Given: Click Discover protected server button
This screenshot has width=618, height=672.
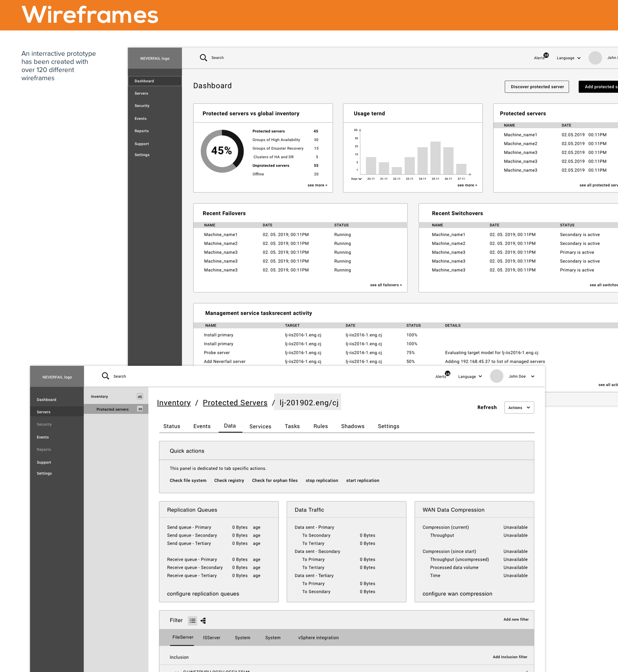Looking at the screenshot, I should 537,87.
